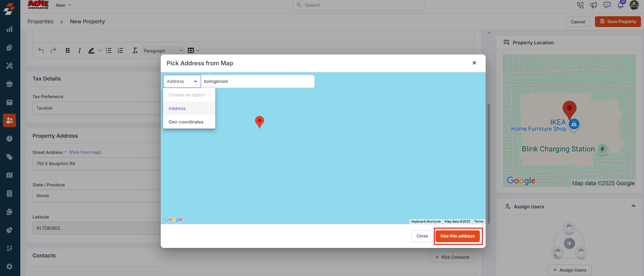Open the settings gear sidebar icon
The image size is (644, 276).
[x=9, y=267]
